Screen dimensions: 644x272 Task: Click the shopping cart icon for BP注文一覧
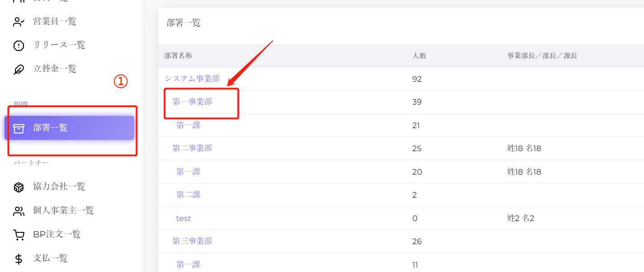coord(19,235)
